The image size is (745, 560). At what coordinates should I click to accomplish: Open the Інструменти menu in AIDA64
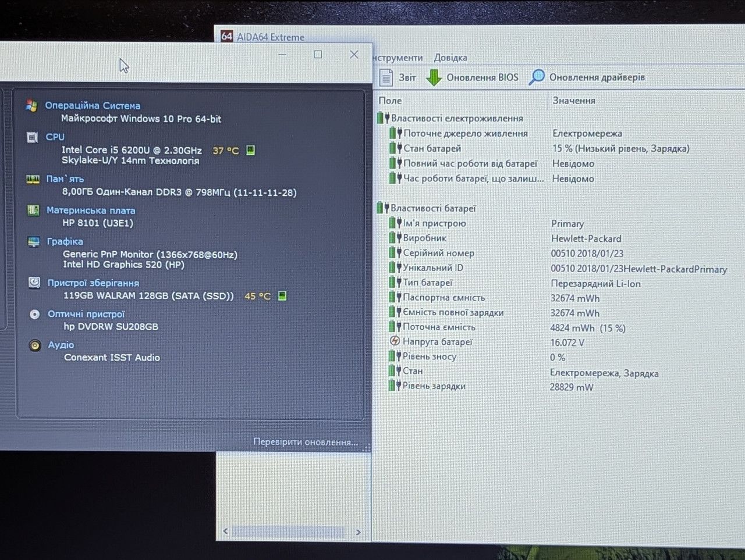[398, 58]
